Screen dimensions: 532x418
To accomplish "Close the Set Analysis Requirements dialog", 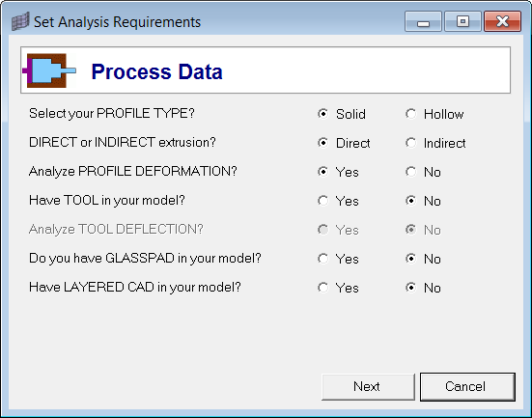I will [x=502, y=21].
